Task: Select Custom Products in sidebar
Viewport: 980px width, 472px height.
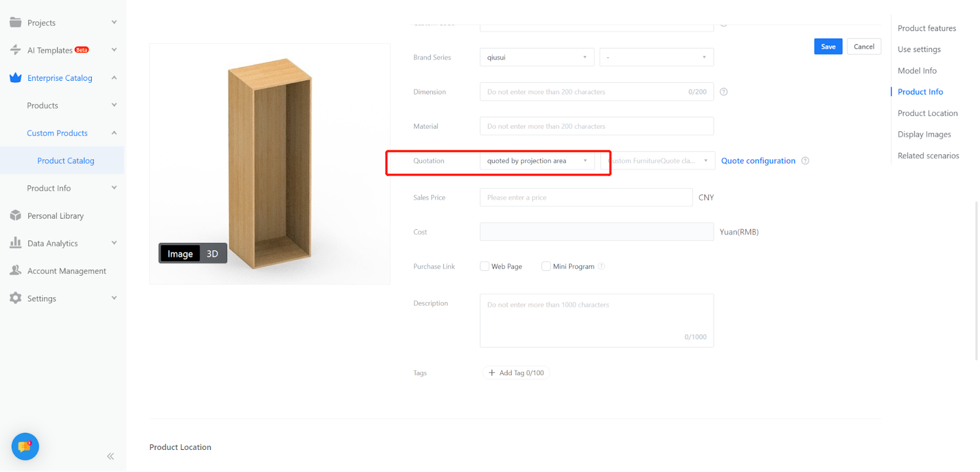Action: point(57,133)
